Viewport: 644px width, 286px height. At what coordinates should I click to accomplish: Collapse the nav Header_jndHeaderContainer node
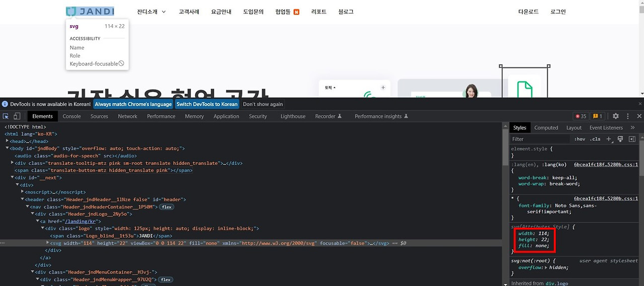point(28,207)
